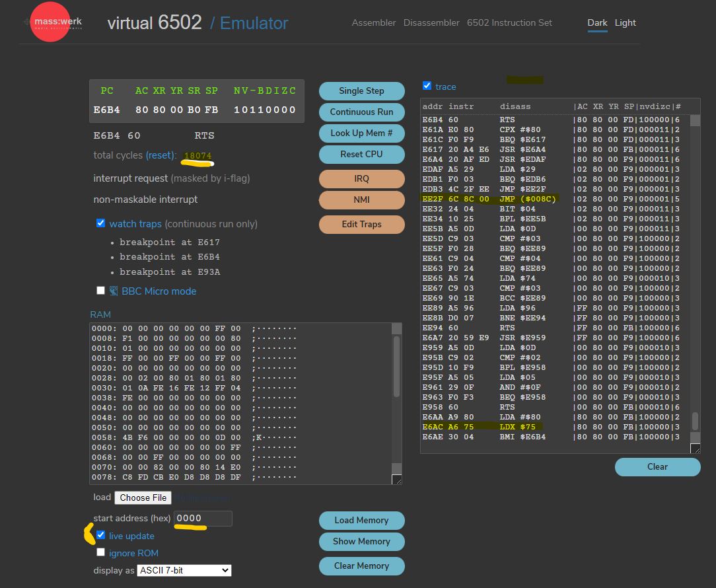Uncheck the watch traps checkbox
This screenshot has width=716, height=588.
point(100,223)
